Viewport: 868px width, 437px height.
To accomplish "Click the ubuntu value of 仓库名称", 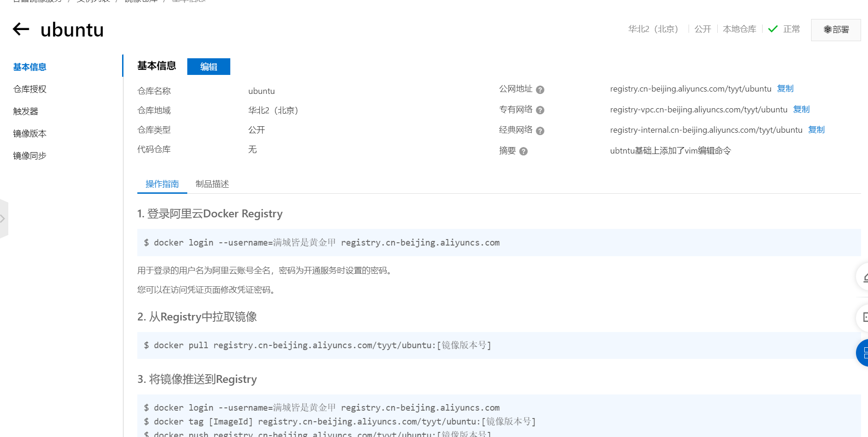I will coord(261,91).
